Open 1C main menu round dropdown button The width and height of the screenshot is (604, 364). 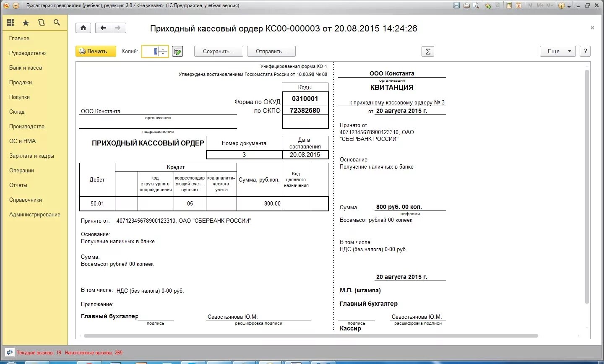click(x=16, y=5)
